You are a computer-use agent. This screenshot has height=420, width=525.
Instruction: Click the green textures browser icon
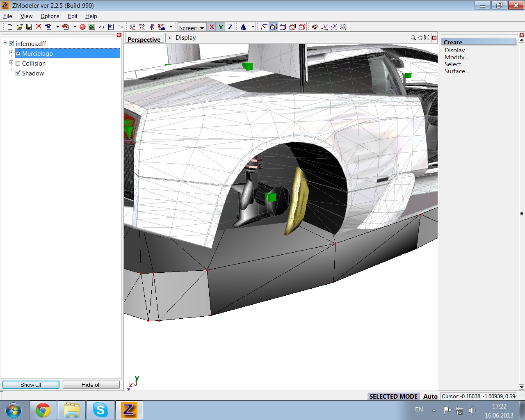coord(92,27)
